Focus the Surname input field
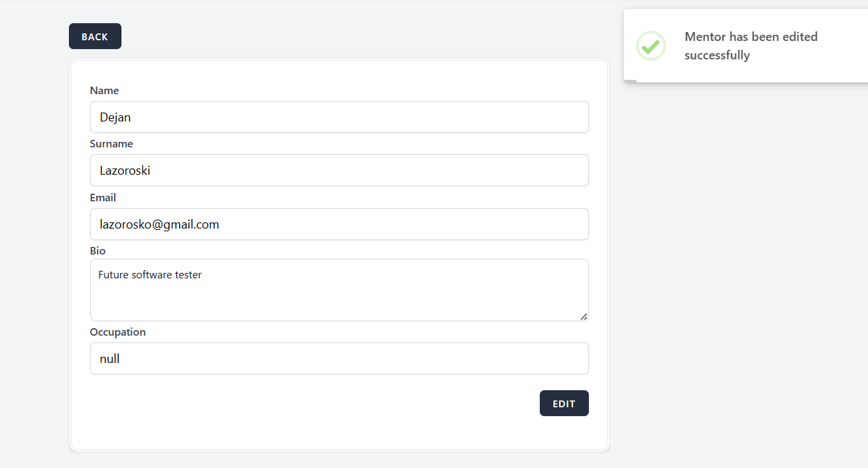 pos(339,171)
